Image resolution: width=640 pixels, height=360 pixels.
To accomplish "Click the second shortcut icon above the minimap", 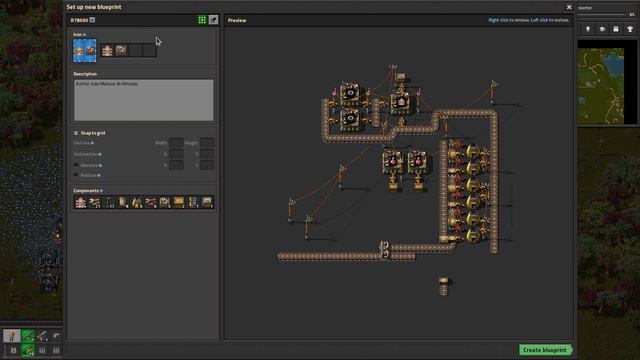I will (602, 29).
